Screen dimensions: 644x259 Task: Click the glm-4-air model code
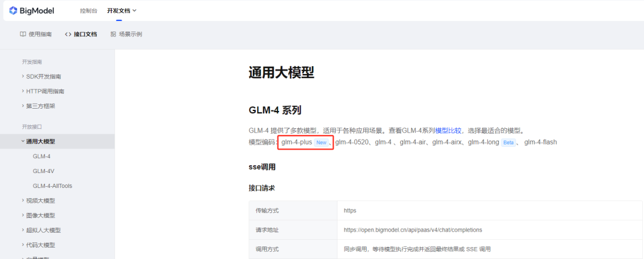coord(413,142)
